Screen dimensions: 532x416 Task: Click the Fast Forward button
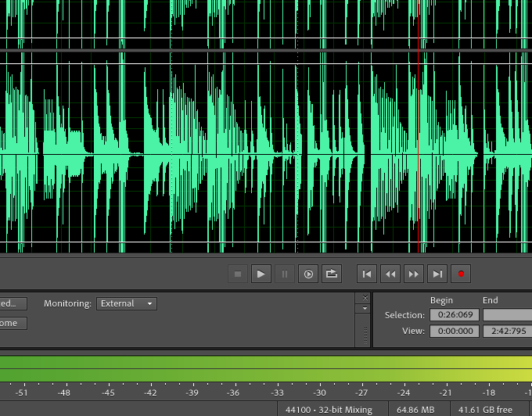point(414,274)
